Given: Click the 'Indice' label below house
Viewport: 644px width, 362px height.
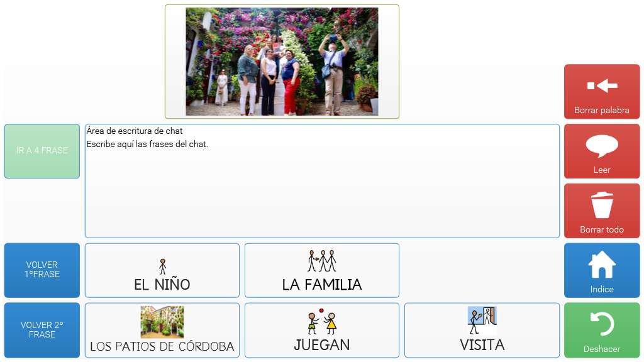Looking at the screenshot, I should tap(602, 289).
